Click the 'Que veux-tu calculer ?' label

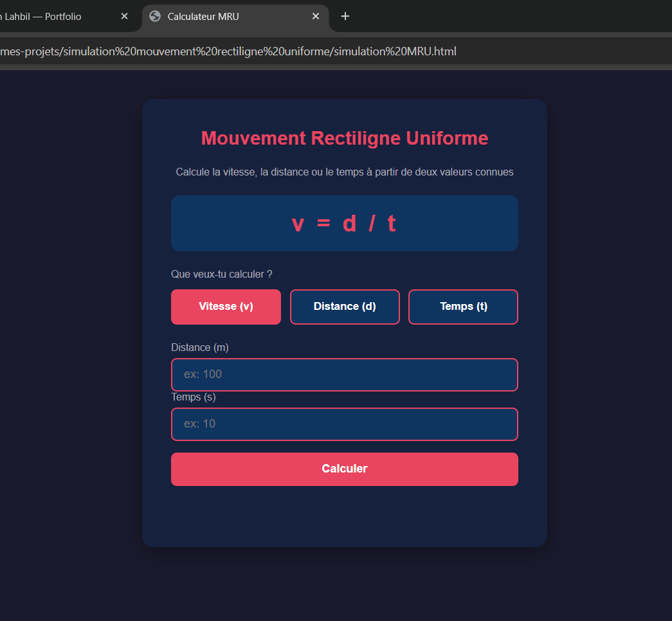(222, 274)
